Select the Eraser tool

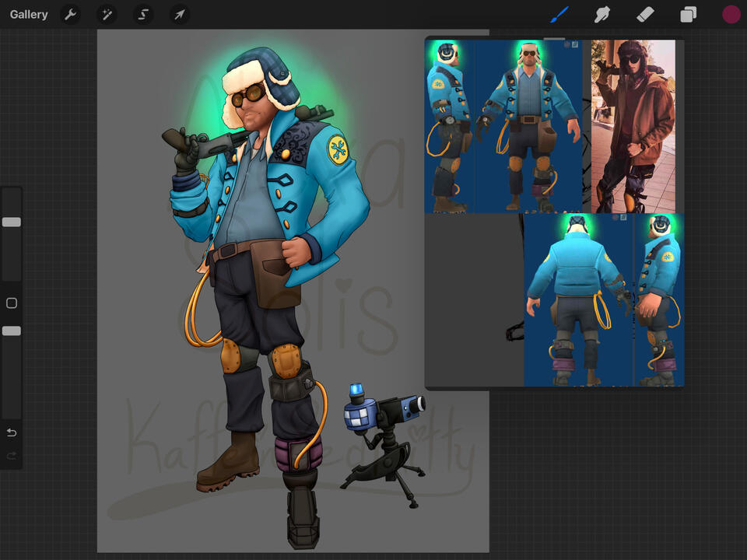click(645, 14)
